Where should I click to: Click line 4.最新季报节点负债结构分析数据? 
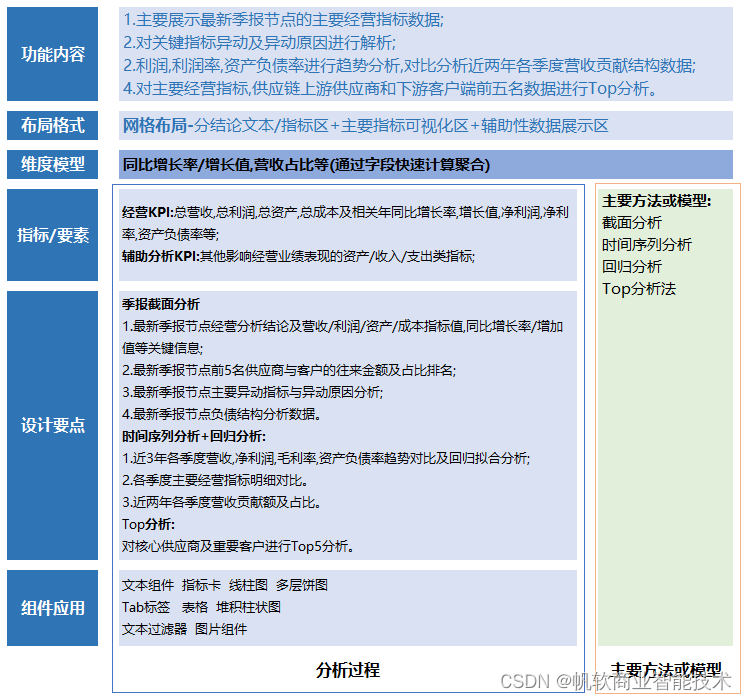pos(222,414)
